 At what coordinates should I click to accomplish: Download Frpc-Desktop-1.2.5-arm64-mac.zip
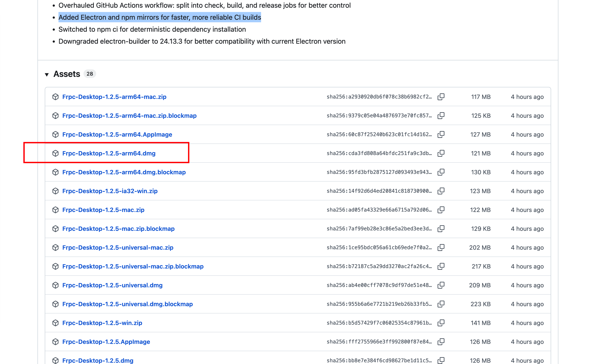[x=114, y=97]
